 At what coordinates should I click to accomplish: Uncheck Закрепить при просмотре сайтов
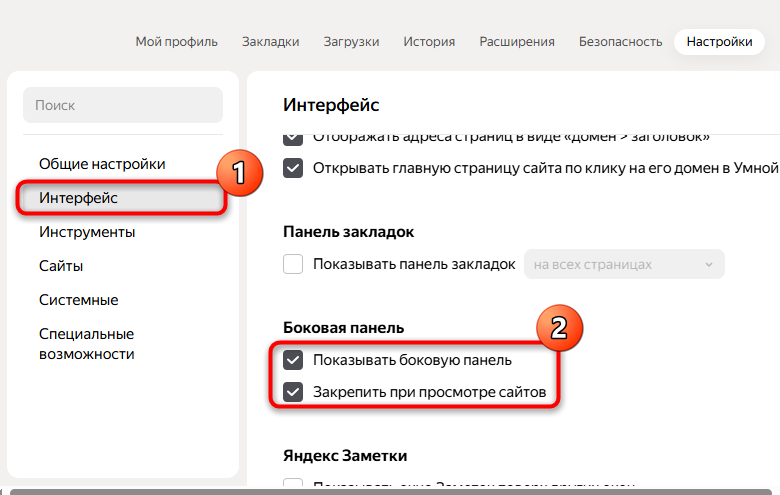(293, 392)
